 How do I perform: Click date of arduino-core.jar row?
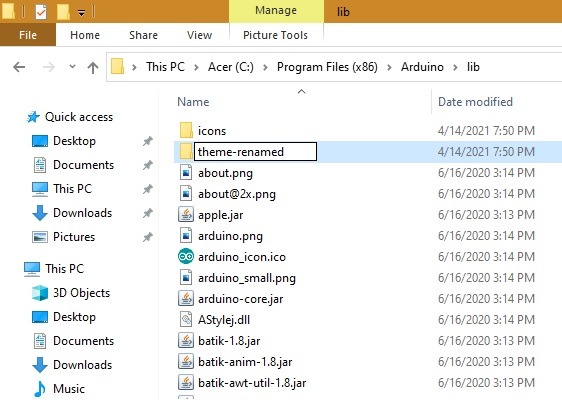click(x=486, y=299)
